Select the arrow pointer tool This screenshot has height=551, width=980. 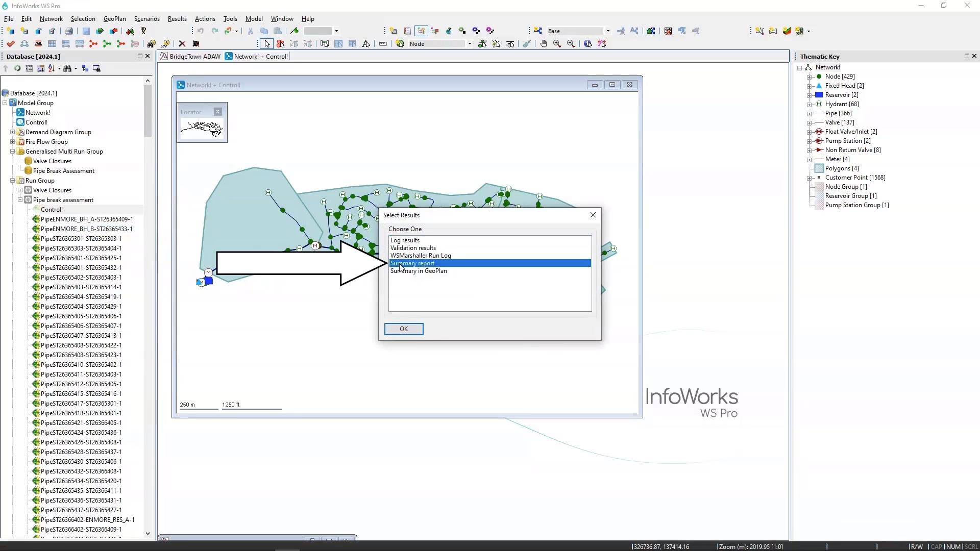(266, 44)
